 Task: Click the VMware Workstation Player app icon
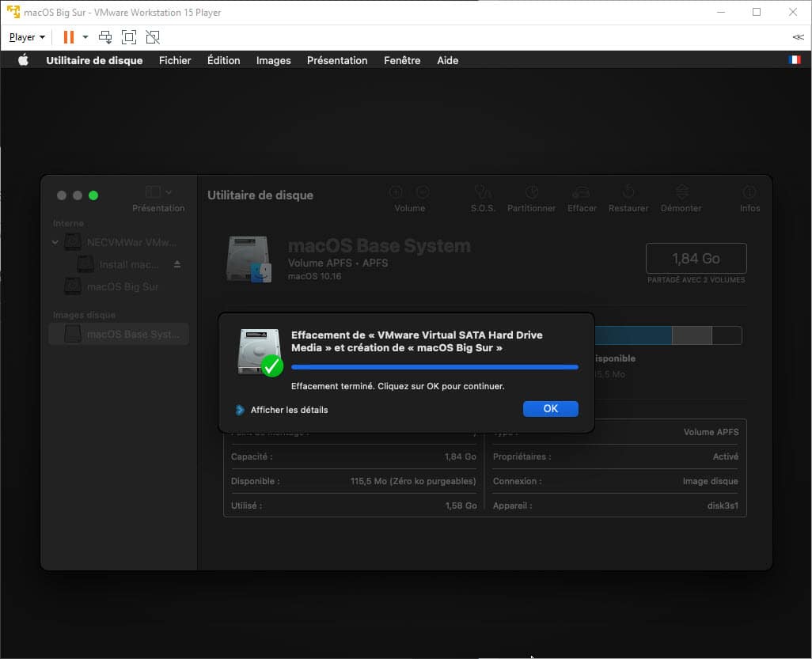coord(13,12)
